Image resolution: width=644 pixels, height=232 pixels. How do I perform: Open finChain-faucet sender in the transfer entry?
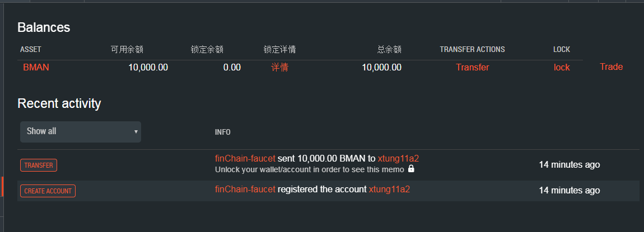click(x=245, y=158)
